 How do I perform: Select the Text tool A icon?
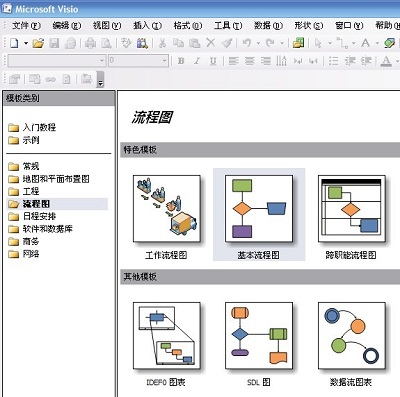pyautogui.click(x=365, y=43)
